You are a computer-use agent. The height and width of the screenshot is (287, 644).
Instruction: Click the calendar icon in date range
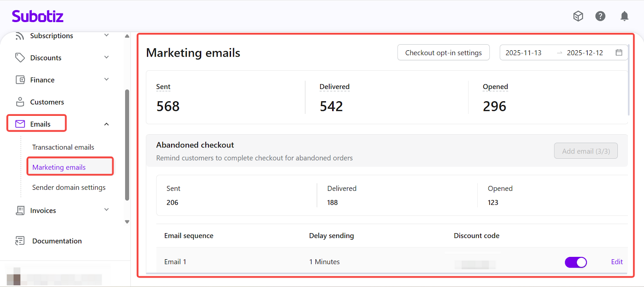point(619,53)
